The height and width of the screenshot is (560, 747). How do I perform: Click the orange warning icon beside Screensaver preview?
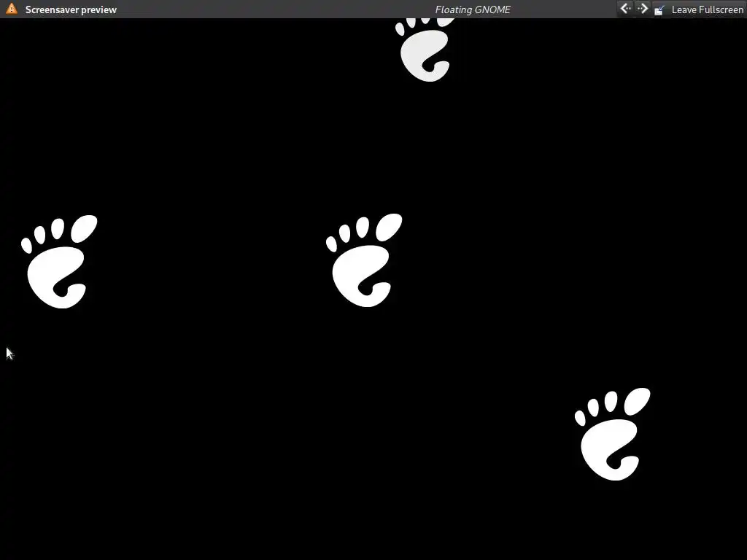[x=12, y=9]
